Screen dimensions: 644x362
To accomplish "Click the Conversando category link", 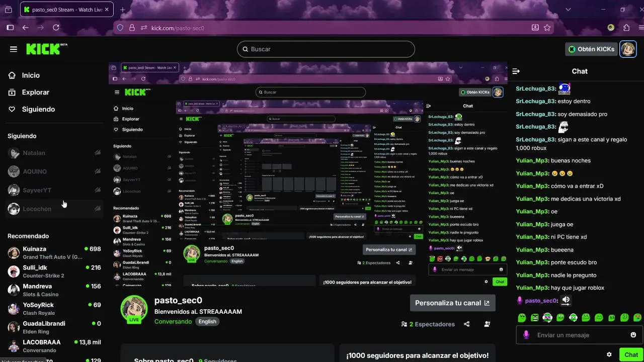I will (173, 321).
